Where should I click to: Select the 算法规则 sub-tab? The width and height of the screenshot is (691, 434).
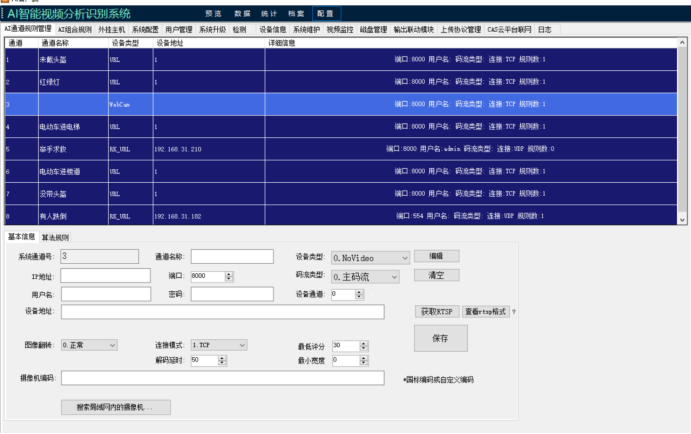tap(55, 237)
